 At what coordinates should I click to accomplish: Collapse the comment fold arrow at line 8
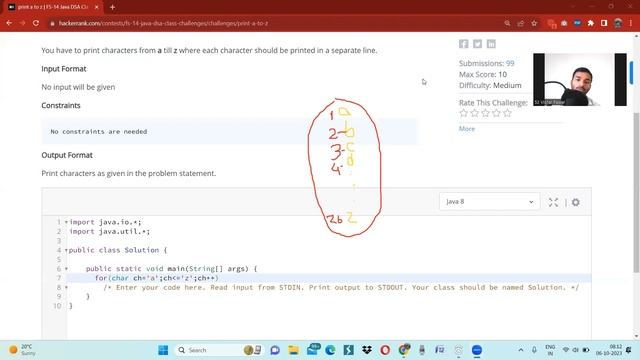click(x=66, y=287)
